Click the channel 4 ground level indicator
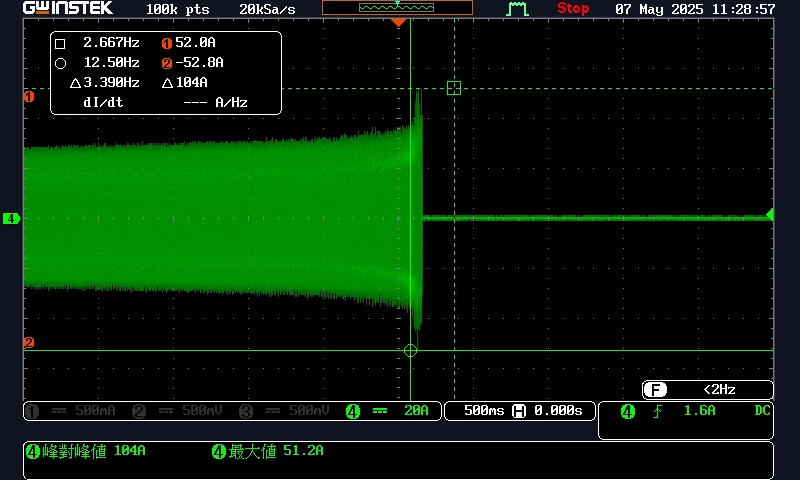The image size is (800, 480). tap(11, 219)
